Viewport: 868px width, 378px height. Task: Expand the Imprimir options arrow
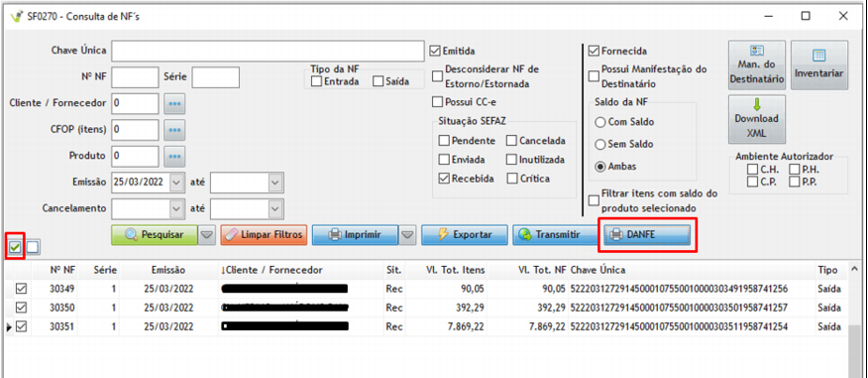click(407, 235)
